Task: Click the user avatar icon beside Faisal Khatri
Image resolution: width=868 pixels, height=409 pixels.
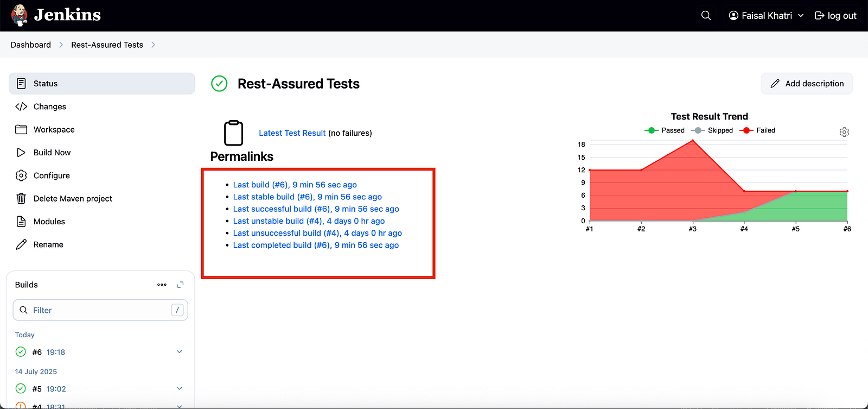Action: point(733,16)
